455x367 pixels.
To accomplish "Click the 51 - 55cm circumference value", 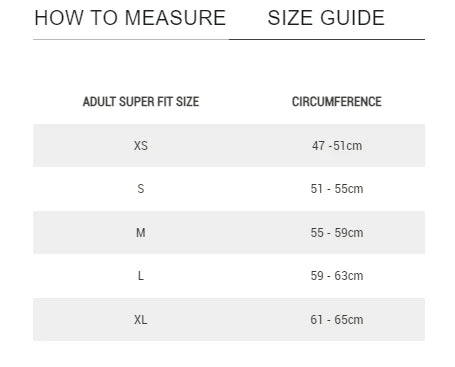I will coord(337,189).
